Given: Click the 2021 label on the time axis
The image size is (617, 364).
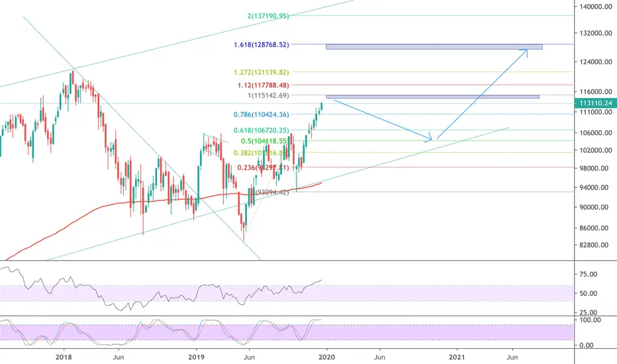Looking at the screenshot, I should point(457,357).
